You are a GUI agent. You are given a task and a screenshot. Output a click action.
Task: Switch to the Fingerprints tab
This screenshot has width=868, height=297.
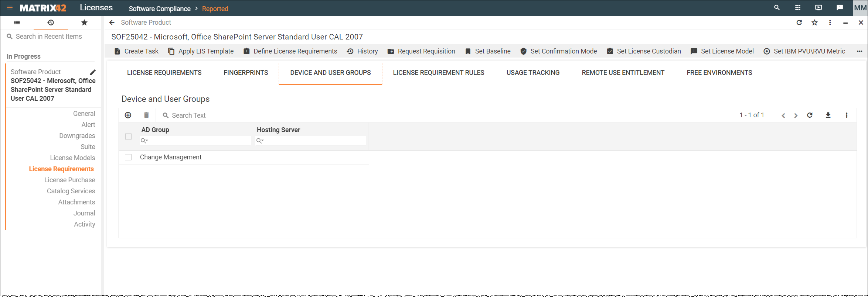(x=246, y=73)
